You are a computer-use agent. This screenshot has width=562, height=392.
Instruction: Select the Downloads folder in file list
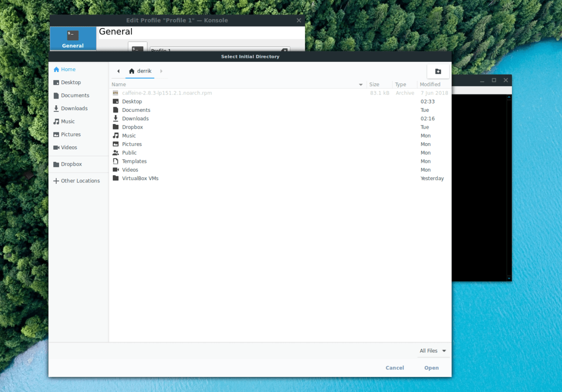135,119
